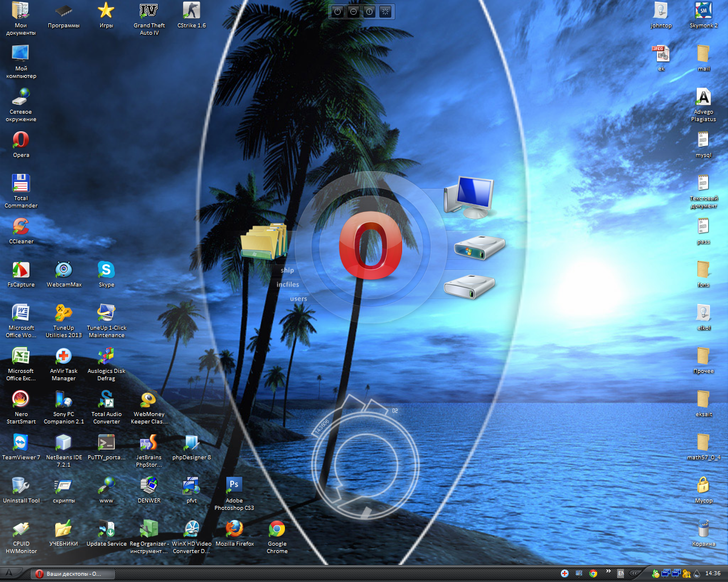The width and height of the screenshot is (728, 582).
Task: Open the start menu button on the taskbar
Action: (x=9, y=573)
